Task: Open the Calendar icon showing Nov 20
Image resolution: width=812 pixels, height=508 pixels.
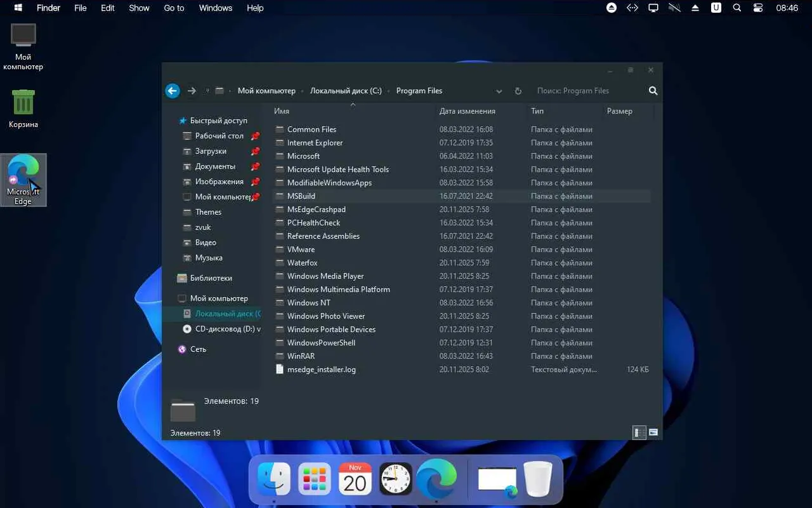Action: click(x=355, y=479)
